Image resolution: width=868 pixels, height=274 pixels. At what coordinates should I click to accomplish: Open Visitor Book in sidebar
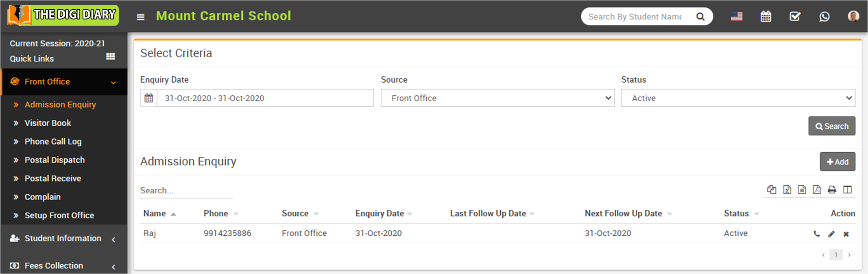pyautogui.click(x=48, y=123)
